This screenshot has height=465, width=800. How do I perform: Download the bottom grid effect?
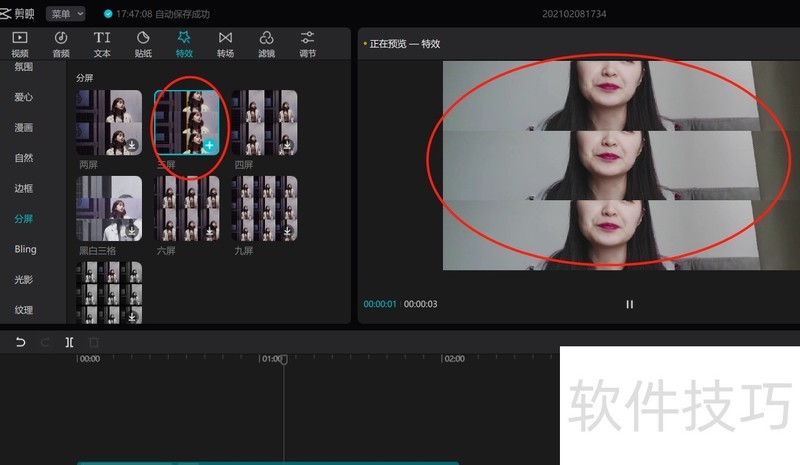point(132,316)
